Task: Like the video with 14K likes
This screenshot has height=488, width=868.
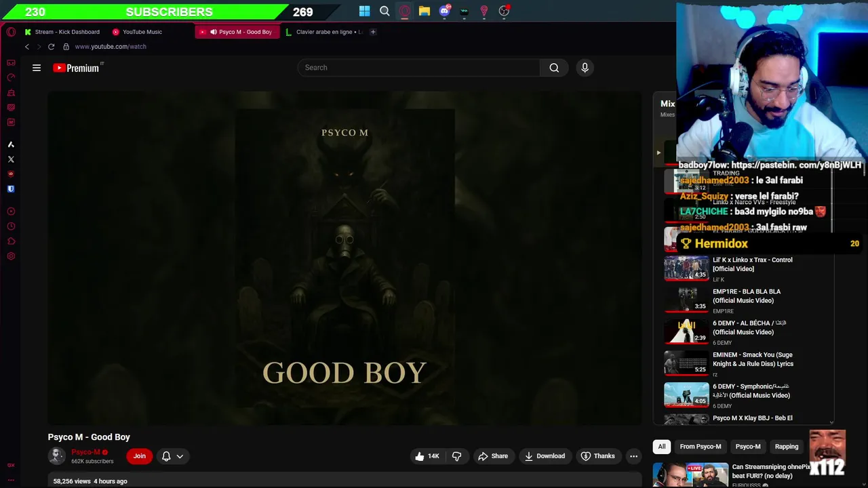Action: click(x=427, y=456)
